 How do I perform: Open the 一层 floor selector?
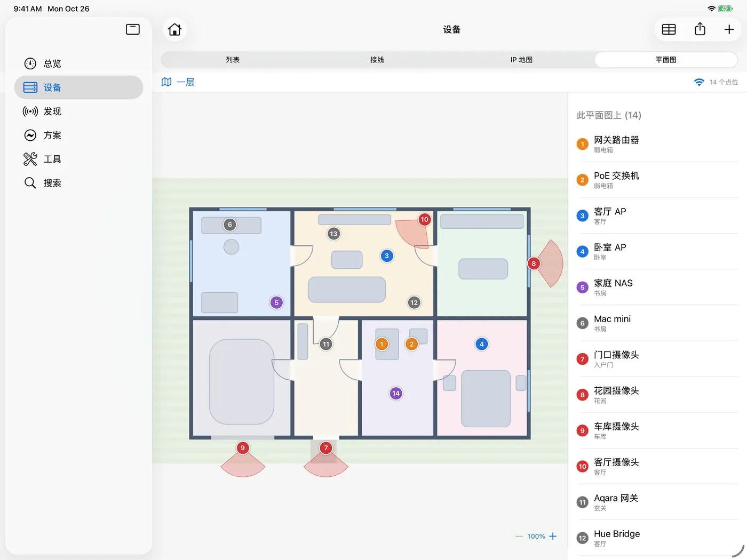(178, 82)
